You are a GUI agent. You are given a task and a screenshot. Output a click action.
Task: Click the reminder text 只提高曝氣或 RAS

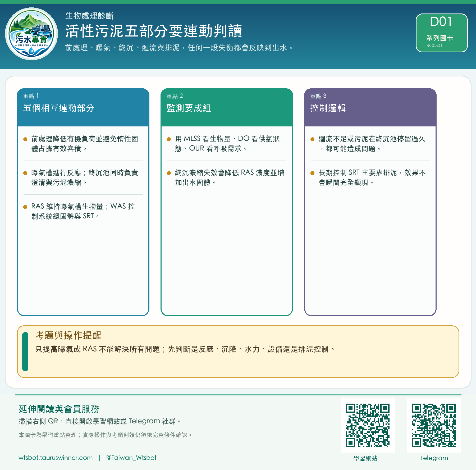[x=185, y=349]
